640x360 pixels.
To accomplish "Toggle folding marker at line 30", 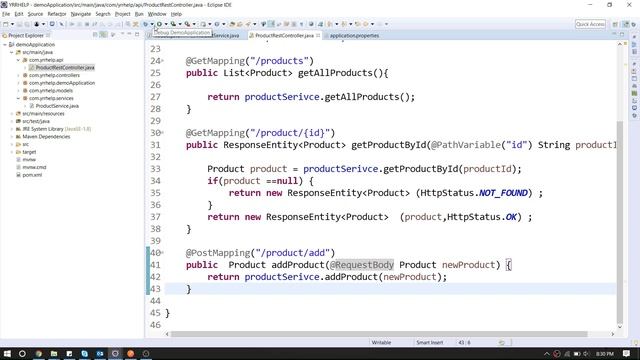I will click(162, 133).
